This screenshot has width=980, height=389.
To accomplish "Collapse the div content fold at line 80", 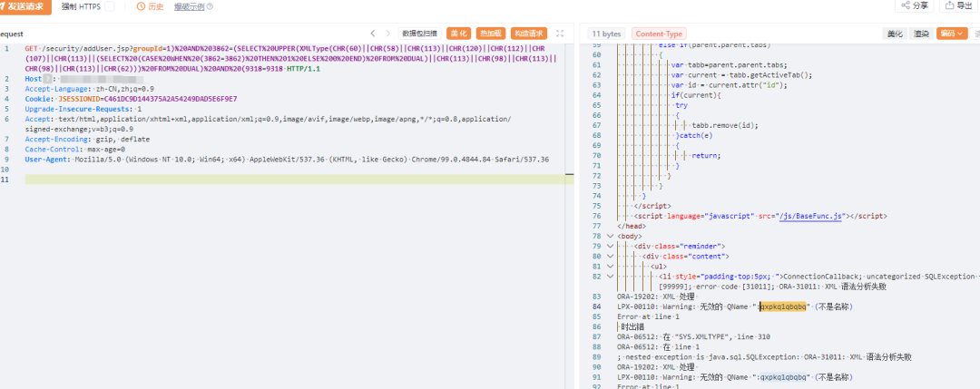I will tap(610, 257).
